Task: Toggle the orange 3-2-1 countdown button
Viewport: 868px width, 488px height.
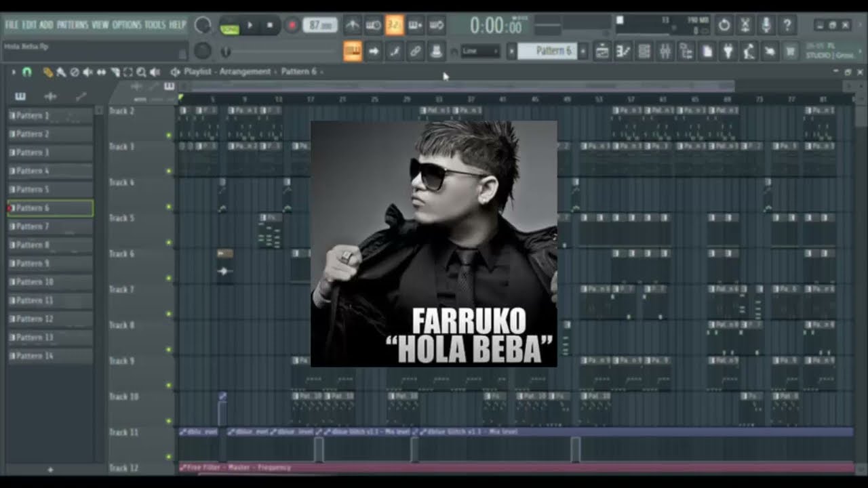Action: click(x=394, y=25)
